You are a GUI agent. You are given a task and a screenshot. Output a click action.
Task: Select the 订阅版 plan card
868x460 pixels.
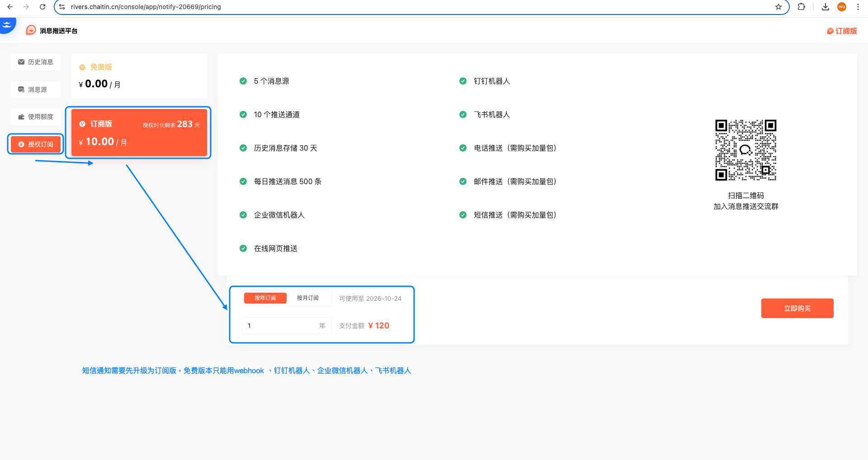point(139,133)
